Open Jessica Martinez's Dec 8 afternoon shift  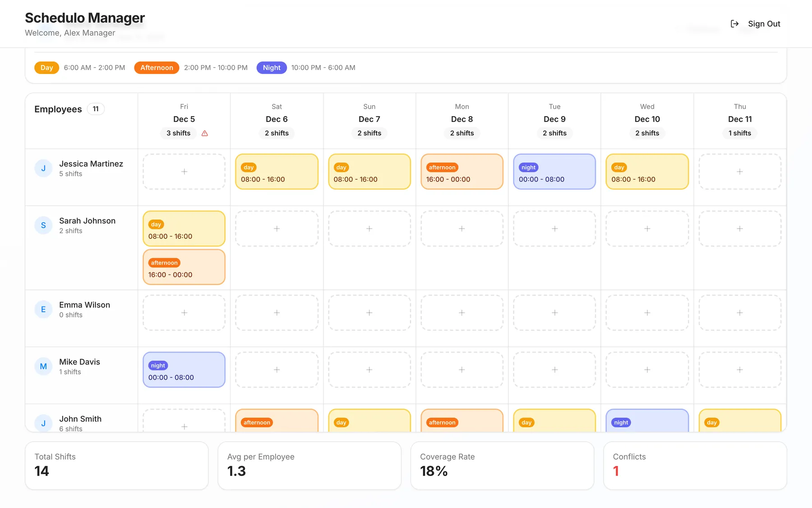click(x=462, y=172)
